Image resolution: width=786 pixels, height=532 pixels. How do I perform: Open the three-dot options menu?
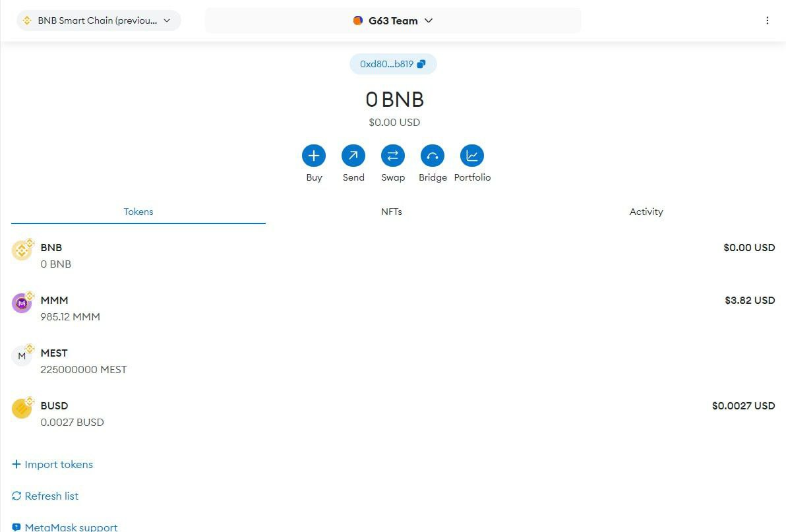pos(767,20)
